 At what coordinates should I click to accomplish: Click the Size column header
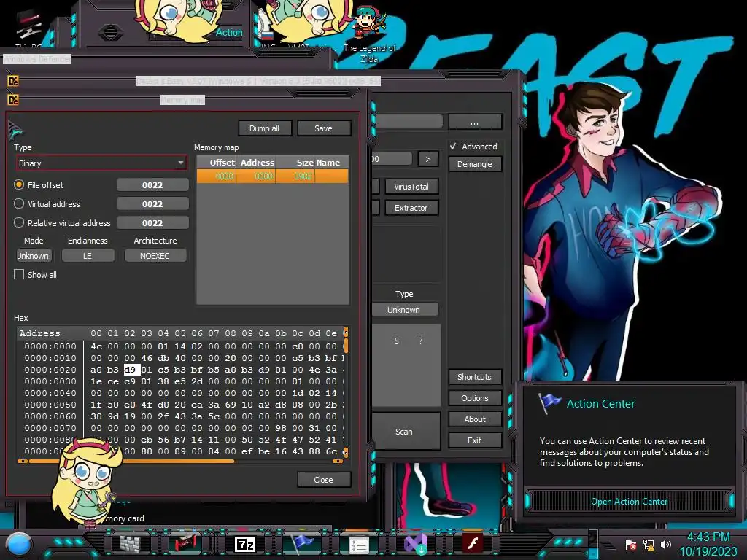tap(295, 163)
